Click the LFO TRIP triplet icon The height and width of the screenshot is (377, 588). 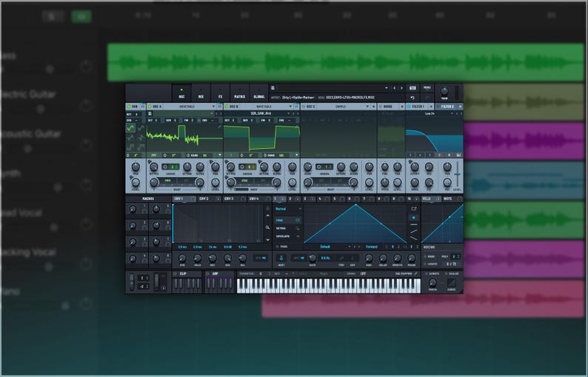(341, 258)
